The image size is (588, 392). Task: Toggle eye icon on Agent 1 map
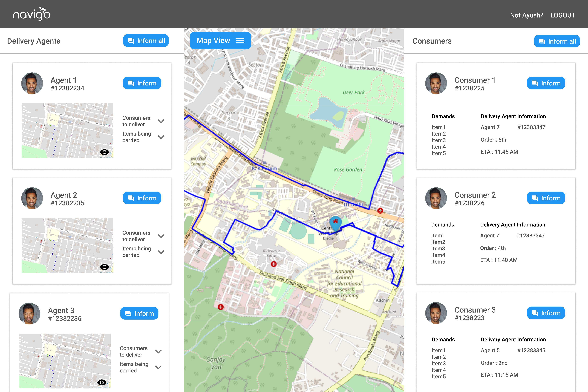[x=105, y=152]
